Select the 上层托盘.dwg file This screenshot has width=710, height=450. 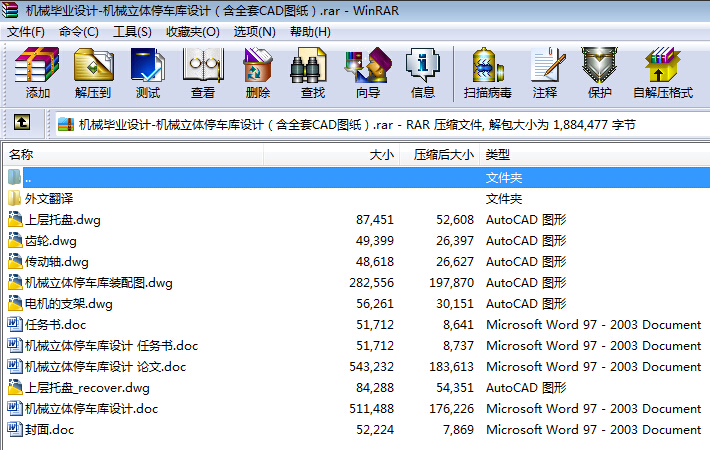(62, 220)
